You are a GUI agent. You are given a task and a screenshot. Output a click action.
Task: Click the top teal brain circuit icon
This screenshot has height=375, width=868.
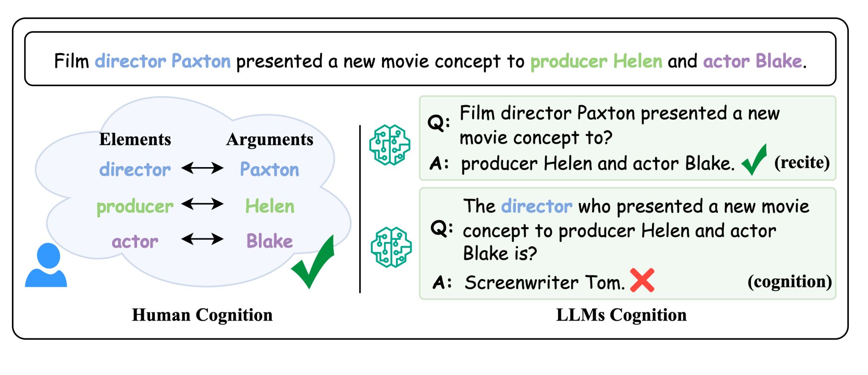(x=390, y=145)
